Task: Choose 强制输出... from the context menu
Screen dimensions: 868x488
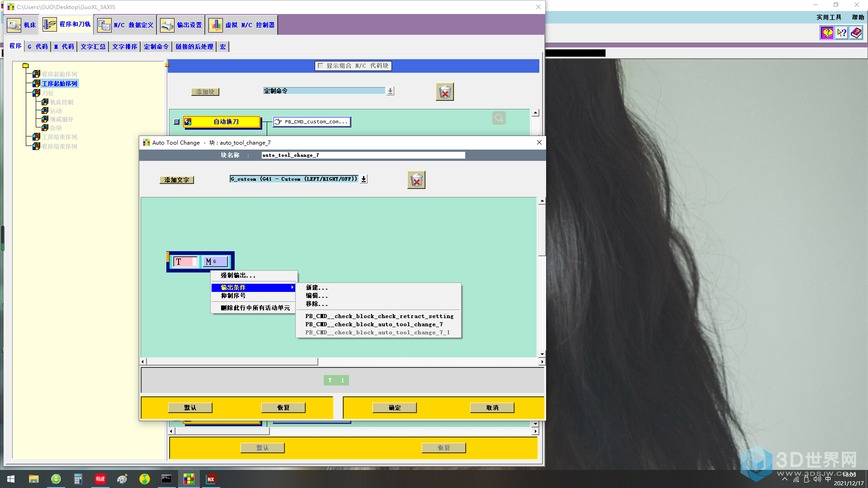Action: [x=254, y=275]
